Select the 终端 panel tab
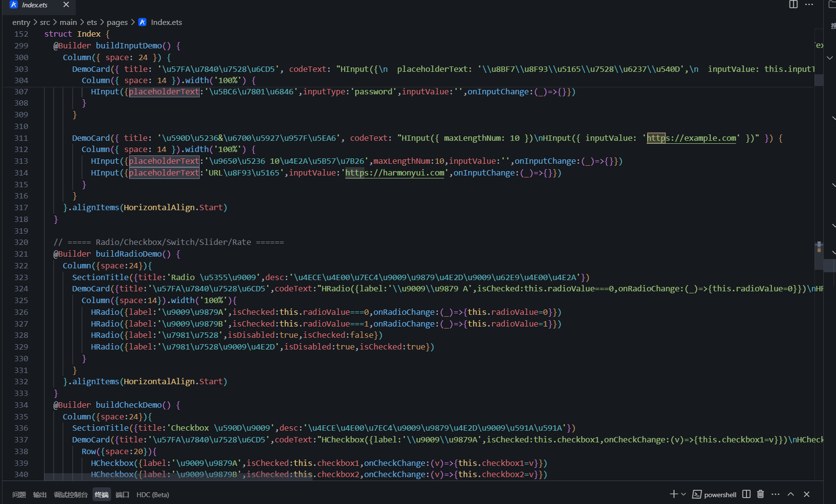Image resolution: width=836 pixels, height=504 pixels. 102,495
